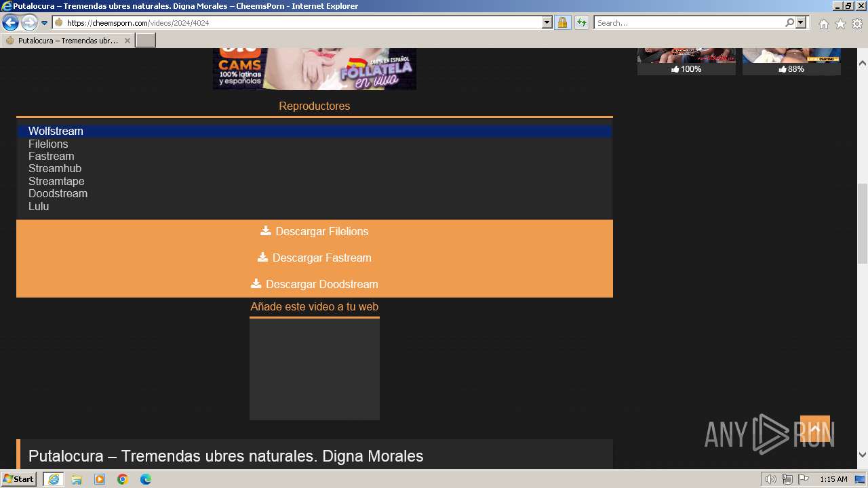Click the Reproductores heading

[x=315, y=106]
